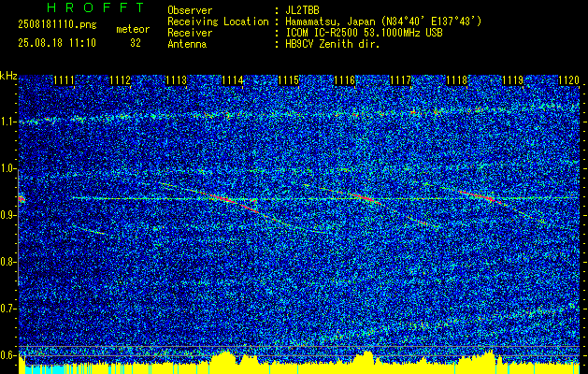The height and width of the screenshot is (374, 588).
Task: Click the 0.8 kHz axis label
Action: (7, 262)
